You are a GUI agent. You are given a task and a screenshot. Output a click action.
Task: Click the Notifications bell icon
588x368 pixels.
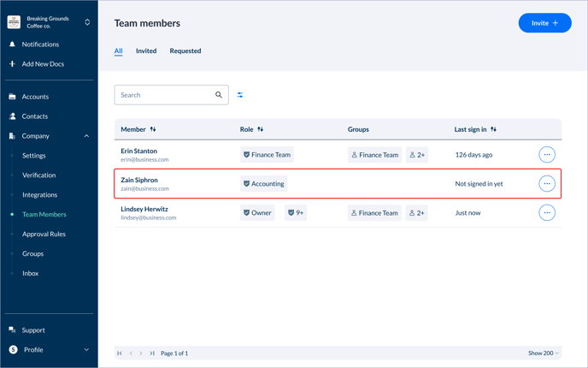pos(12,45)
